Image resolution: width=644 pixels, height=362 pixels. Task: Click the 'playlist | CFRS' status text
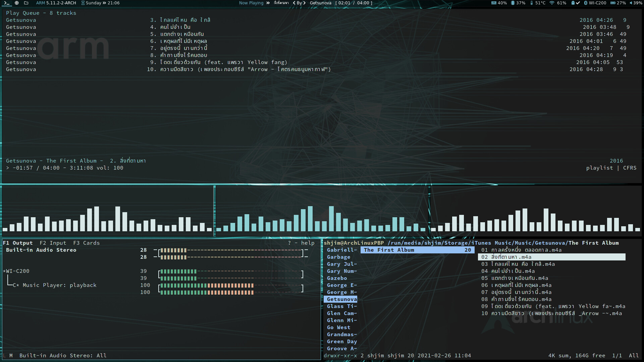coord(611,168)
